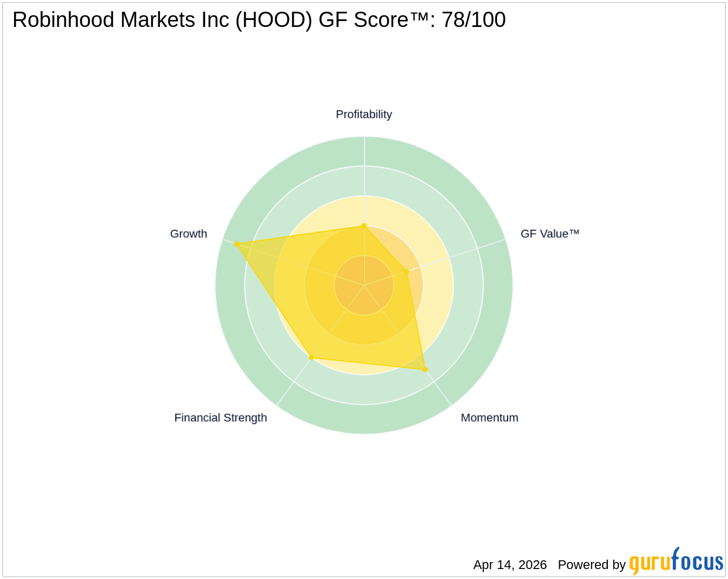Click the radar chart center point
The width and height of the screenshot is (728, 579).
point(364,285)
